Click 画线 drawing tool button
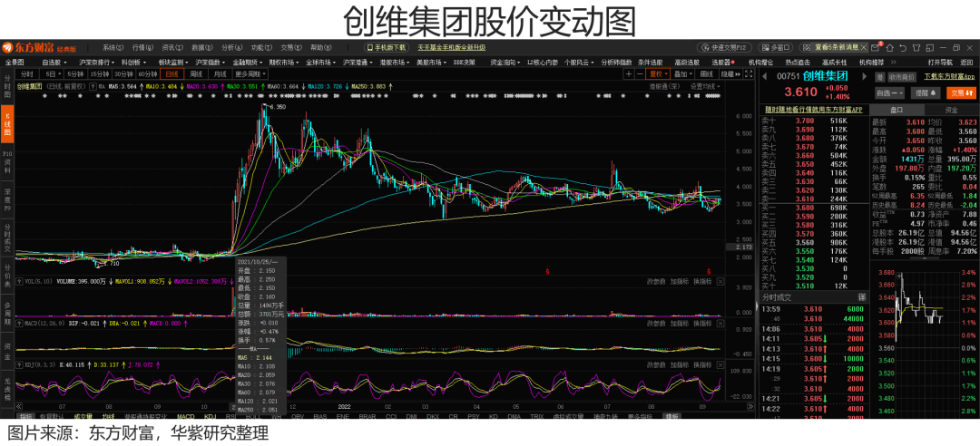This screenshot has width=980, height=446. click(707, 73)
